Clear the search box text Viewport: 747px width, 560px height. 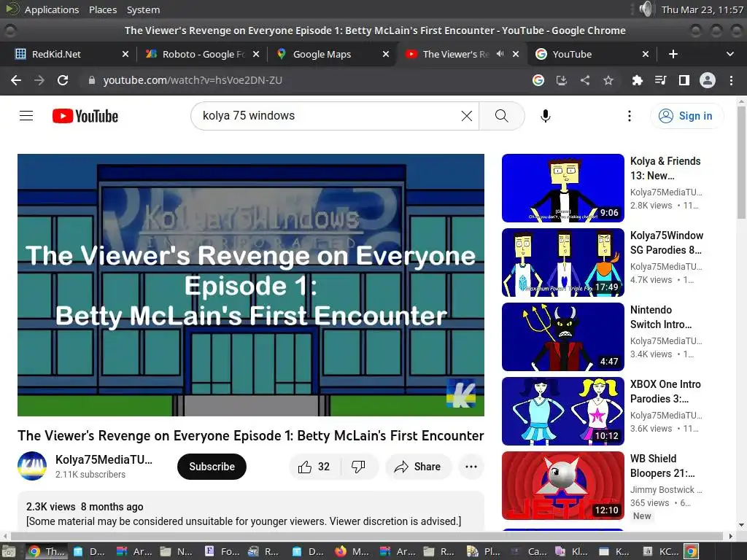(466, 116)
